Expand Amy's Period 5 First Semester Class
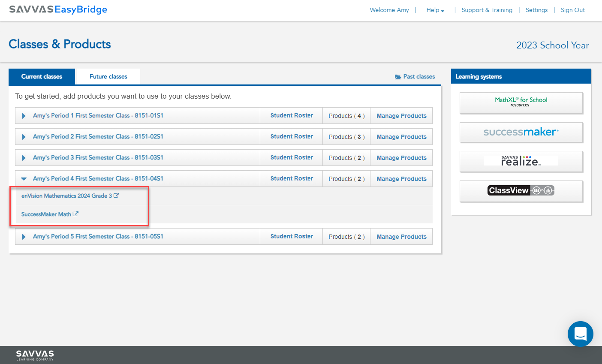 coord(24,236)
